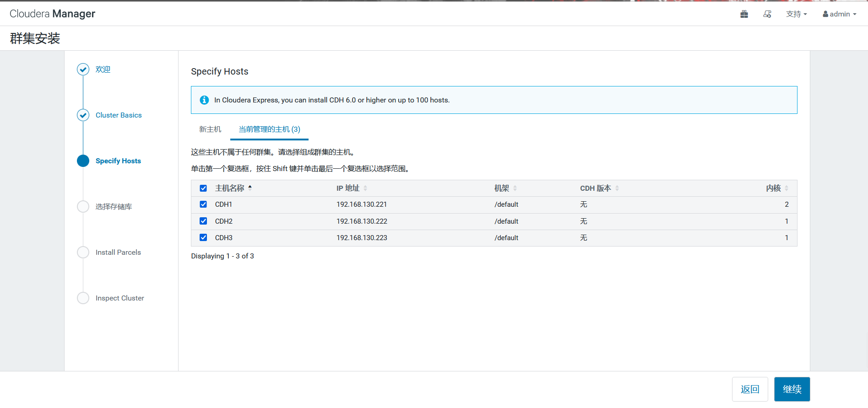Click the completed Cluster Basics step checkmark
The image size is (868, 408).
(83, 115)
